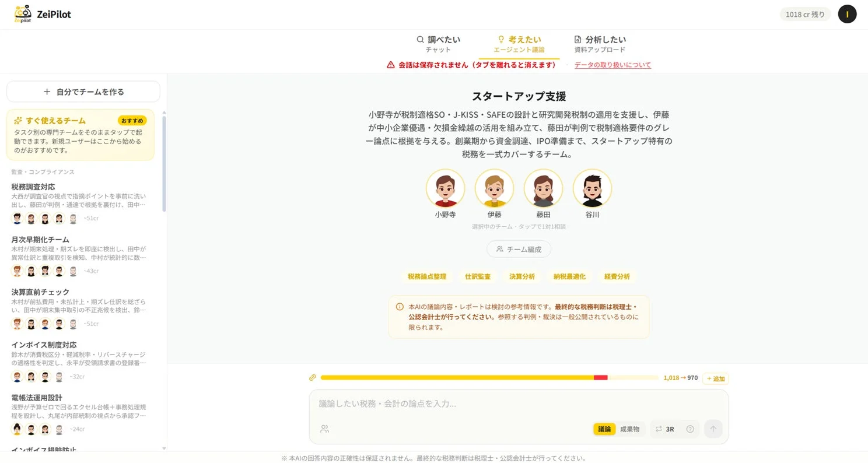The width and height of the screenshot is (868, 463).
Task: Click the おすすめ badge
Action: coord(132,121)
